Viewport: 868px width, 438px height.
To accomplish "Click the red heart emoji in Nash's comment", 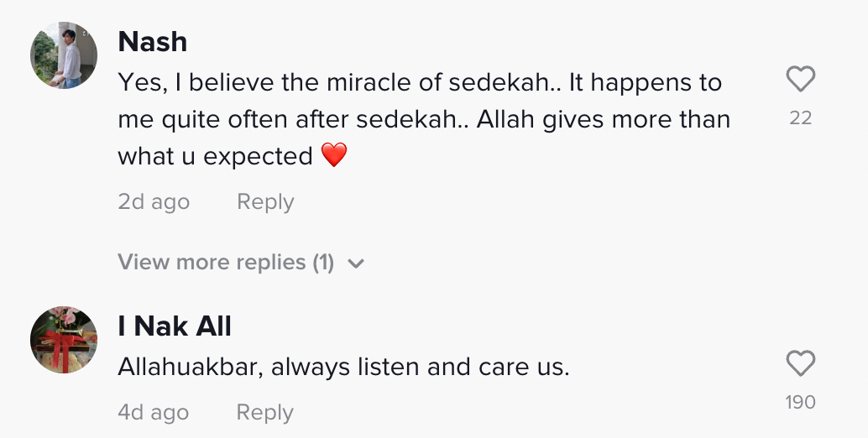I will tap(334, 155).
